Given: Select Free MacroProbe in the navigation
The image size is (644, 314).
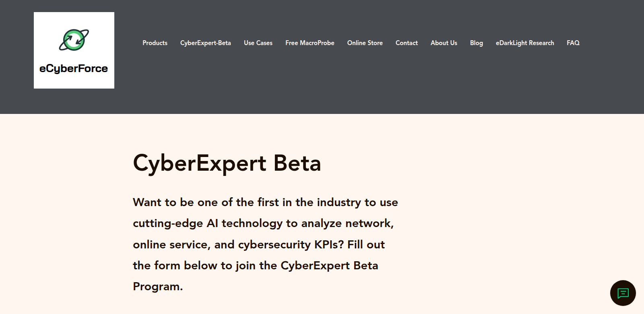Looking at the screenshot, I should click(x=310, y=43).
